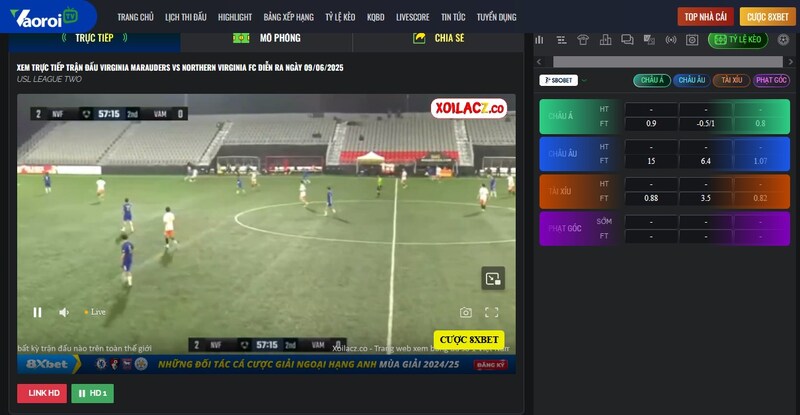The image size is (800, 415).
Task: Open the Vaoroi TV logo home link
Action: pos(44,17)
